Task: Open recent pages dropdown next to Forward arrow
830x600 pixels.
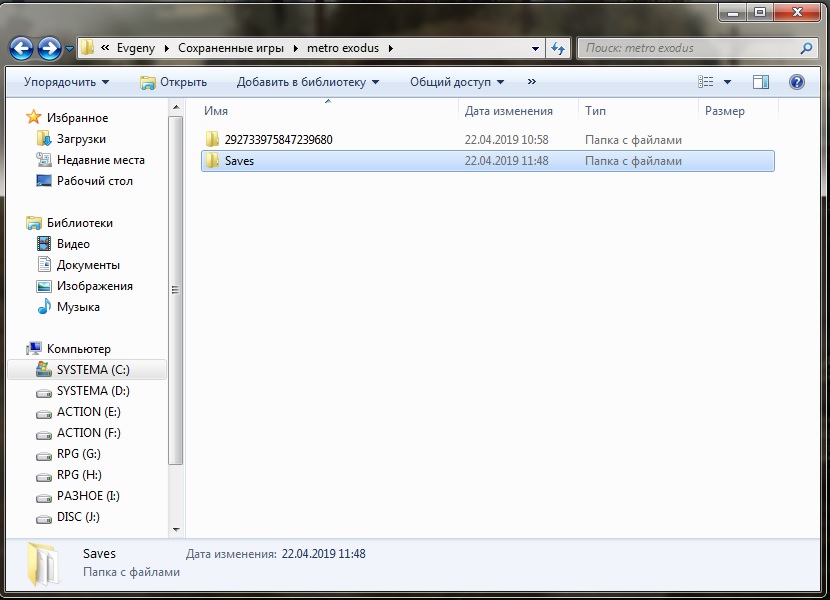Action: click(69, 49)
